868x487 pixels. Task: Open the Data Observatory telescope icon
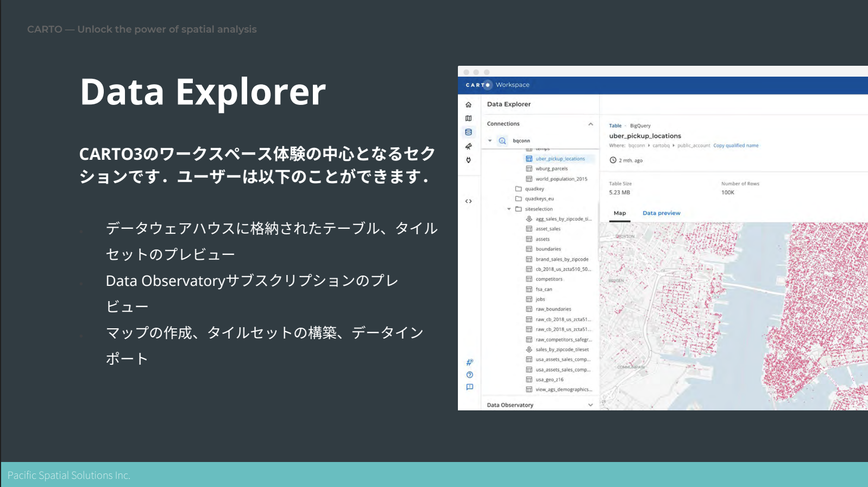pos(468,146)
